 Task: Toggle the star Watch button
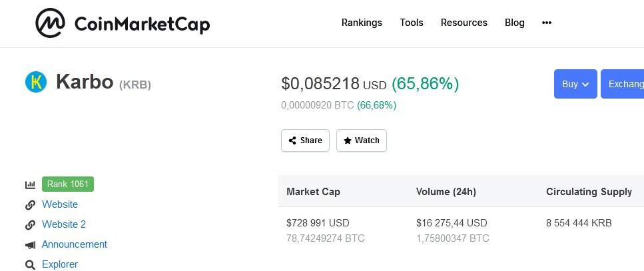362,140
